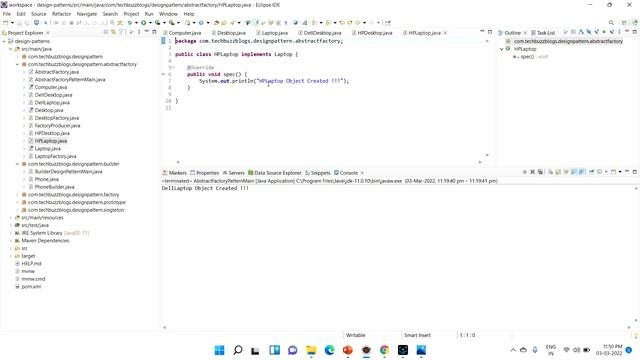Click the Pin Console icon

(x=592, y=172)
